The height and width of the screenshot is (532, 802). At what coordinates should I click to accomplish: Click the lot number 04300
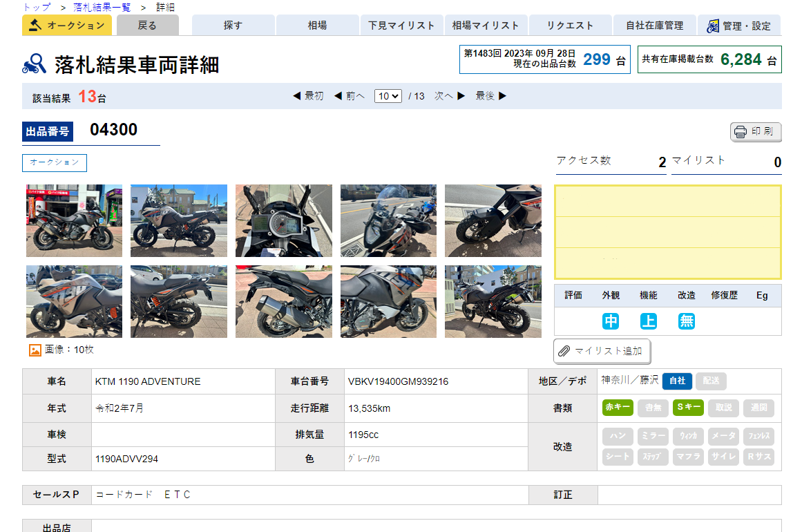[x=113, y=130]
